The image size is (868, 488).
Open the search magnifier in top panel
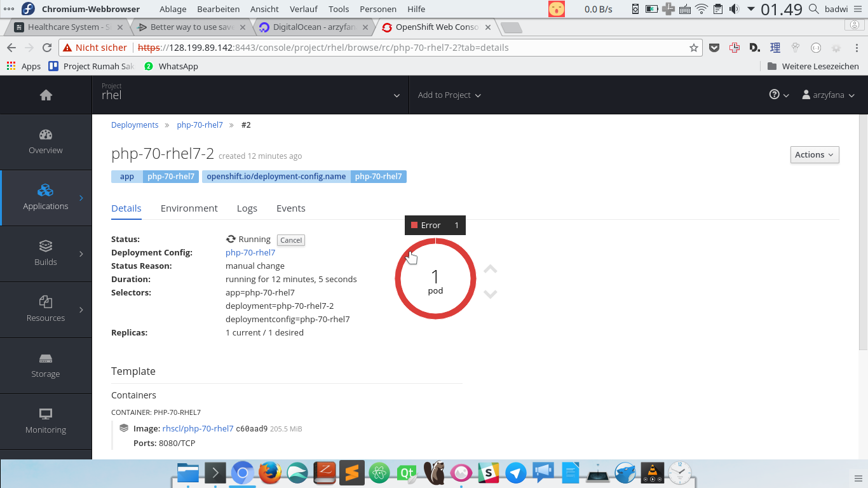point(814,9)
